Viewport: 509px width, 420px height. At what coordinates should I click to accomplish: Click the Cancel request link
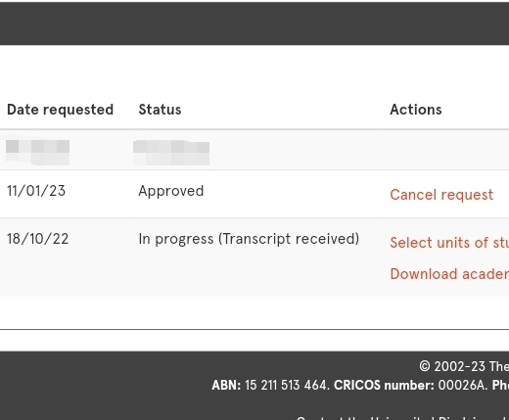click(441, 195)
